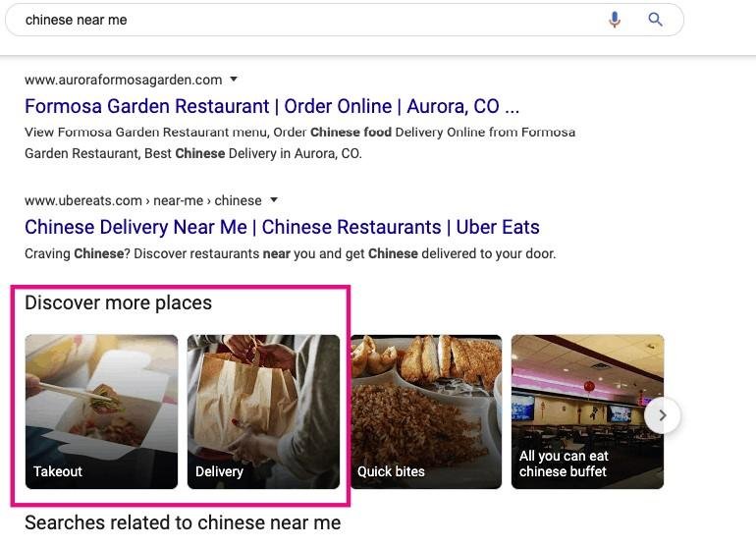Click the Craving Chinese snippet text

point(291,253)
